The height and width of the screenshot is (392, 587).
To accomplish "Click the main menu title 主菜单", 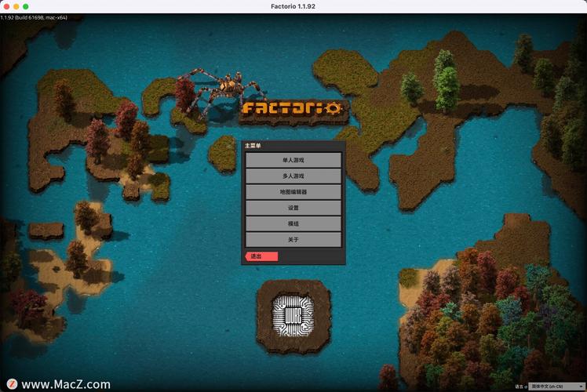I will pos(253,146).
